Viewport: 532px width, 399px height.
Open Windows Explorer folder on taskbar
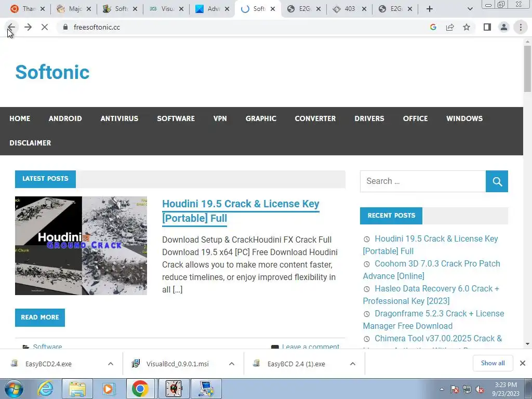tap(77, 389)
